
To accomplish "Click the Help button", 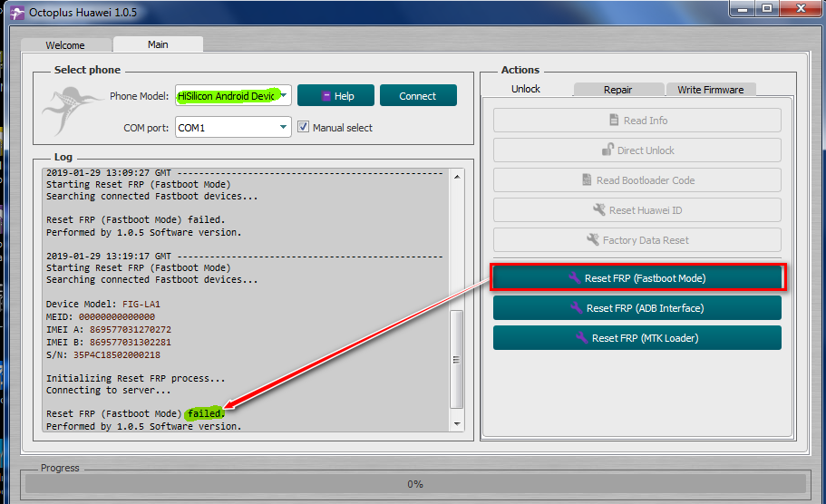I will click(335, 95).
